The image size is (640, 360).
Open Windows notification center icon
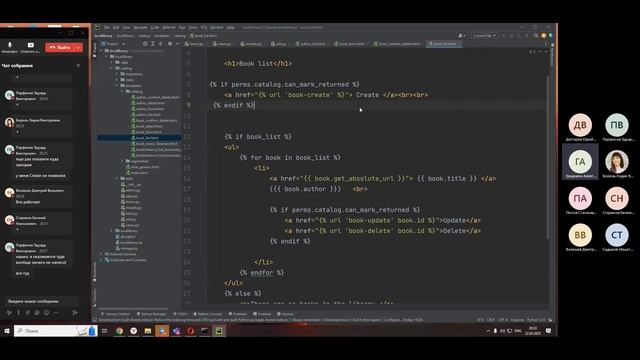click(549, 331)
